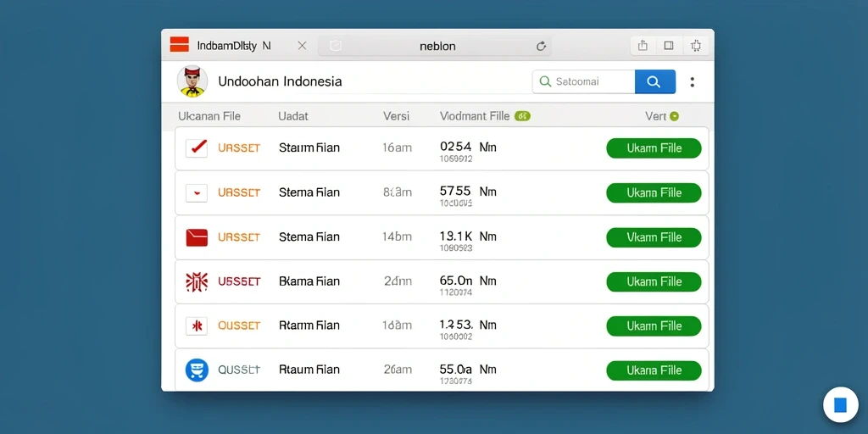The height and width of the screenshot is (434, 868).
Task: Open the sidebar panel icon in toolbar
Action: click(669, 46)
